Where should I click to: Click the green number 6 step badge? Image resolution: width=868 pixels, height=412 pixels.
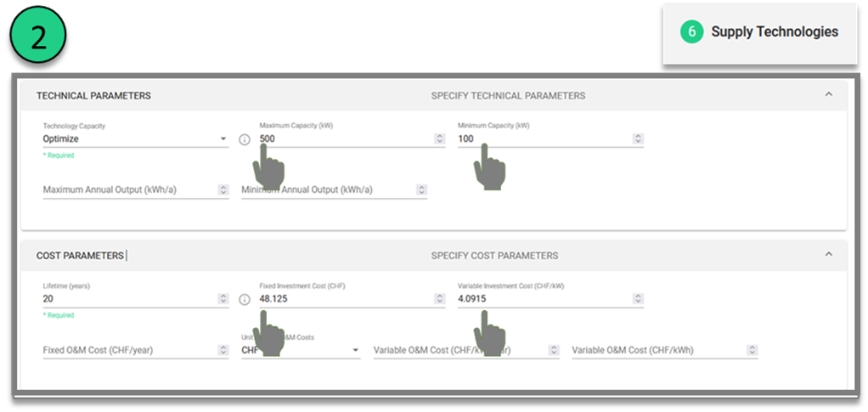coord(691,31)
